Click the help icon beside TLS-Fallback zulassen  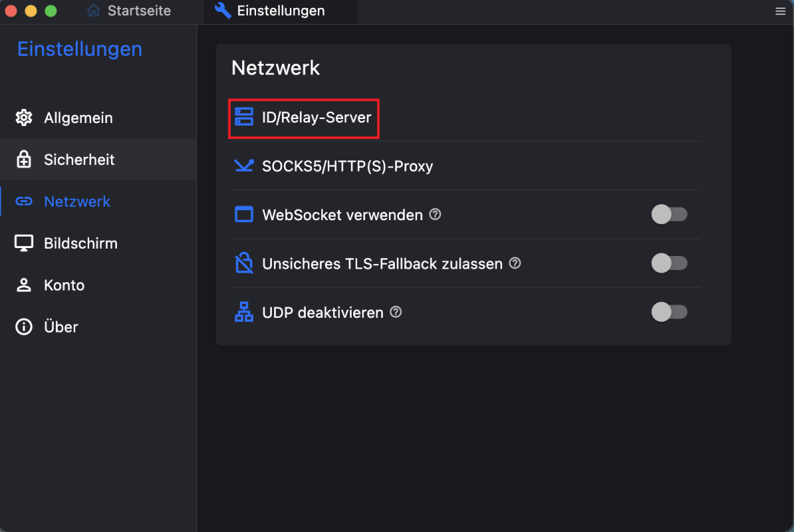[x=515, y=263]
